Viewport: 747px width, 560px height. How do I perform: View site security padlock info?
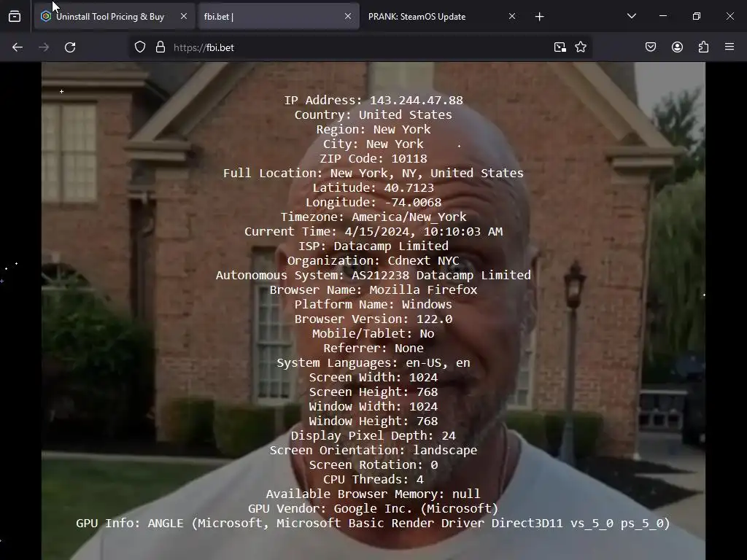pos(160,47)
